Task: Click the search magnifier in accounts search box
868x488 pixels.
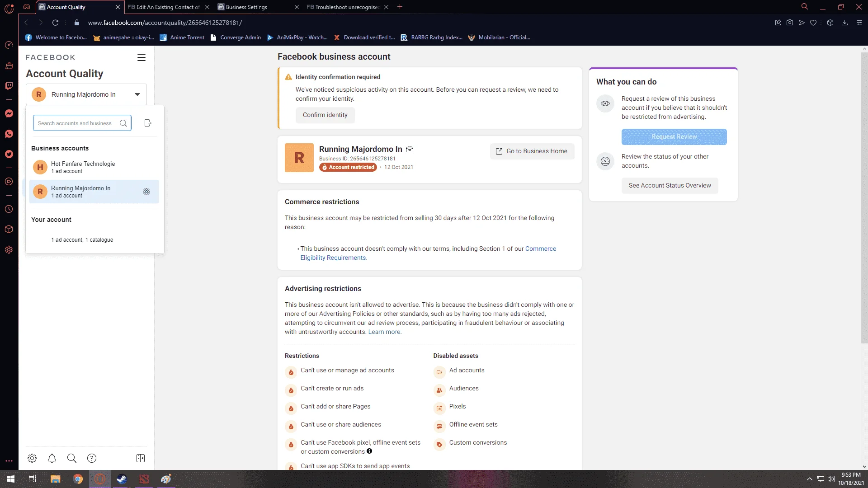Action: pyautogui.click(x=123, y=123)
